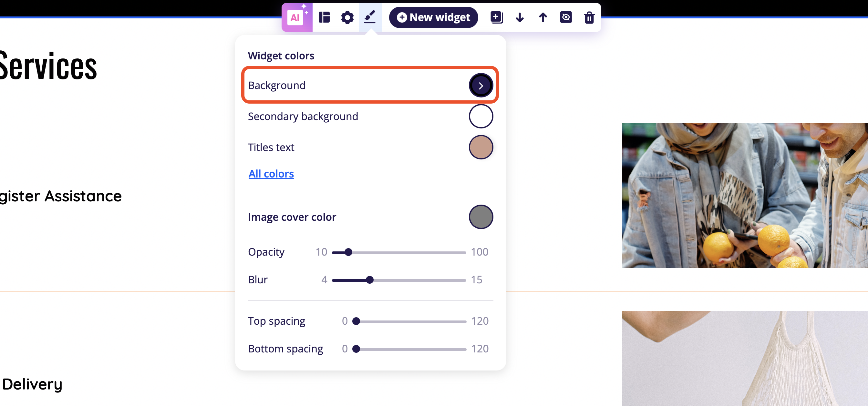The width and height of the screenshot is (868, 406).
Task: Select the couple with oranges photo
Action: (745, 196)
